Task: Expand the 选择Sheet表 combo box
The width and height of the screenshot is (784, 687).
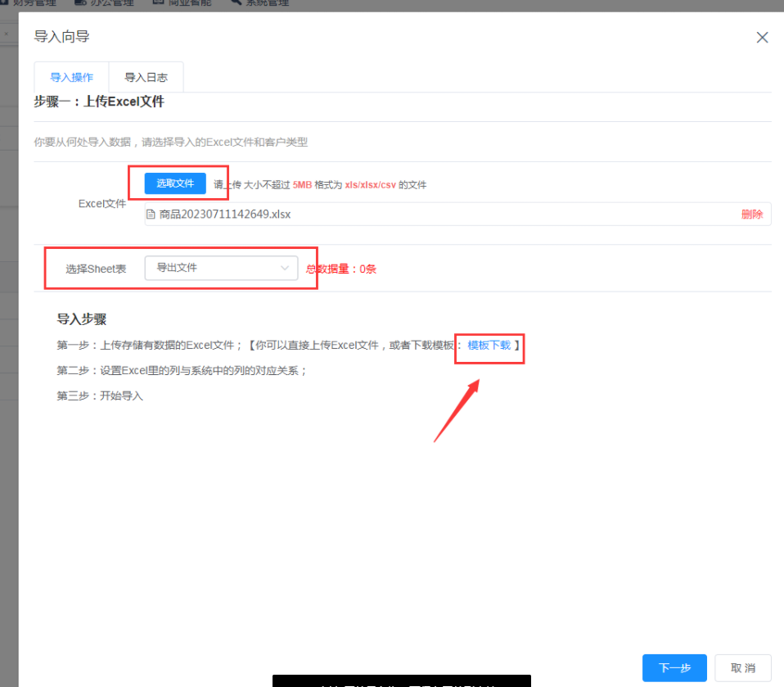Action: point(221,268)
